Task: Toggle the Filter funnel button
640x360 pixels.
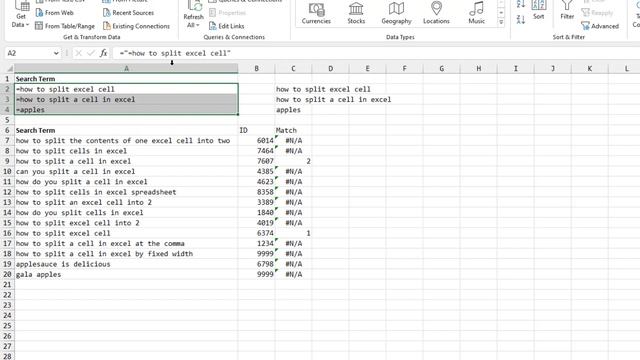Action: (567, 11)
